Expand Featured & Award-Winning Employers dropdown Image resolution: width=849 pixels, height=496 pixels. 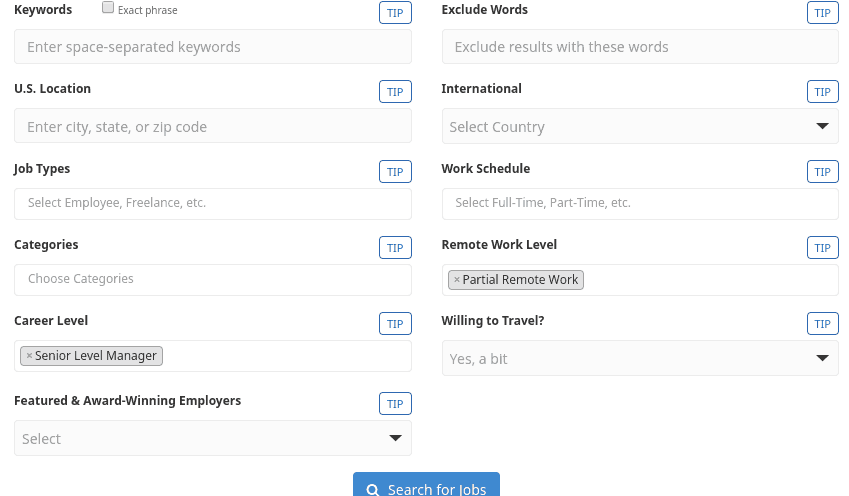213,438
